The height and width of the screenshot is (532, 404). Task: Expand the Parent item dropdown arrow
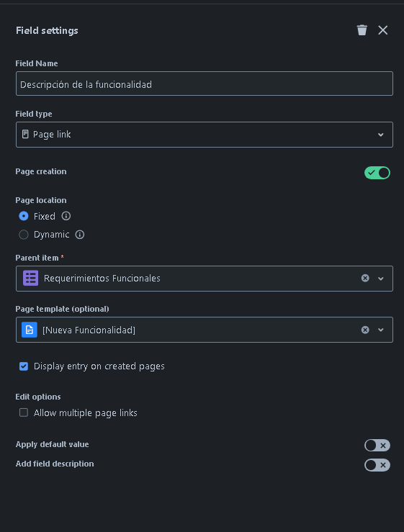click(381, 279)
